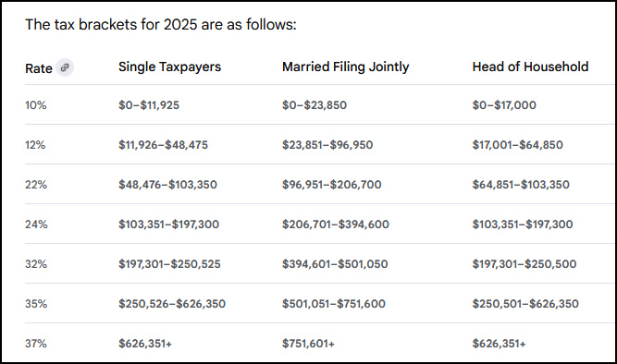Click the Head of Household header
Viewport: 617px width, 364px height.
pyautogui.click(x=530, y=67)
